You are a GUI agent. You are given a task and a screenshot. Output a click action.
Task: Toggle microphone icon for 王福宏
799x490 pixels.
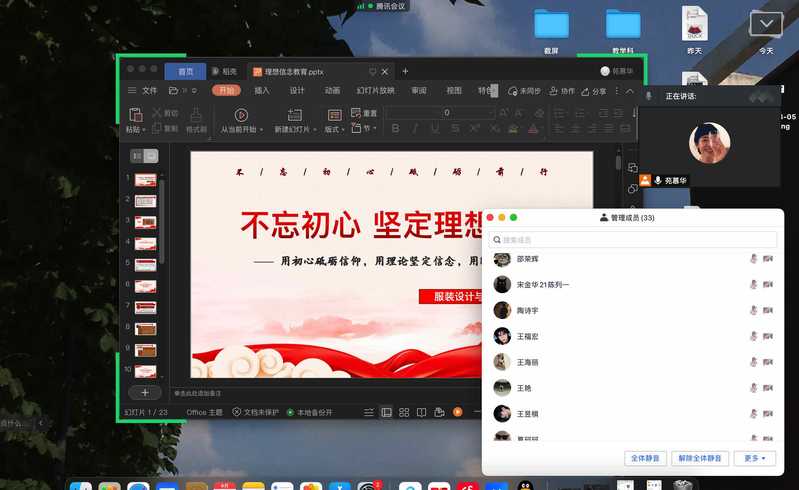tap(754, 336)
